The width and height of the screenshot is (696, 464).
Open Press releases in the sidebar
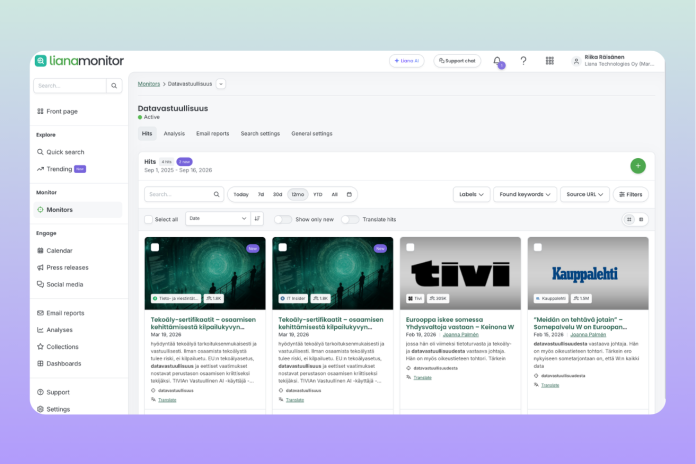[63, 267]
